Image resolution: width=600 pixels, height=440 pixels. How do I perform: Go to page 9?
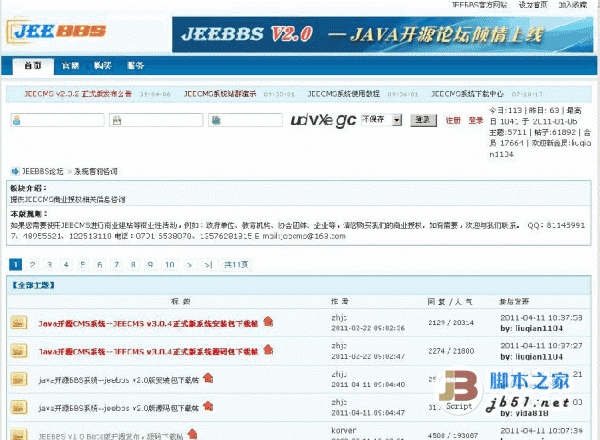(x=150, y=264)
